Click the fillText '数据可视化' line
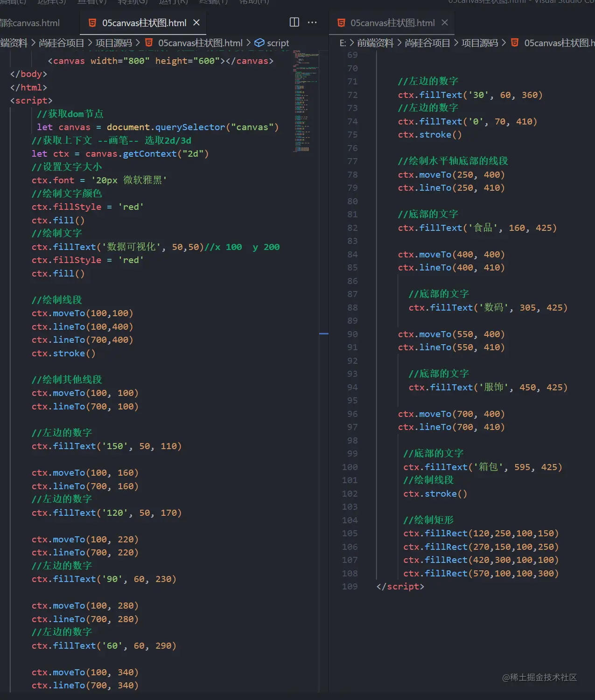The width and height of the screenshot is (595, 700). (155, 247)
